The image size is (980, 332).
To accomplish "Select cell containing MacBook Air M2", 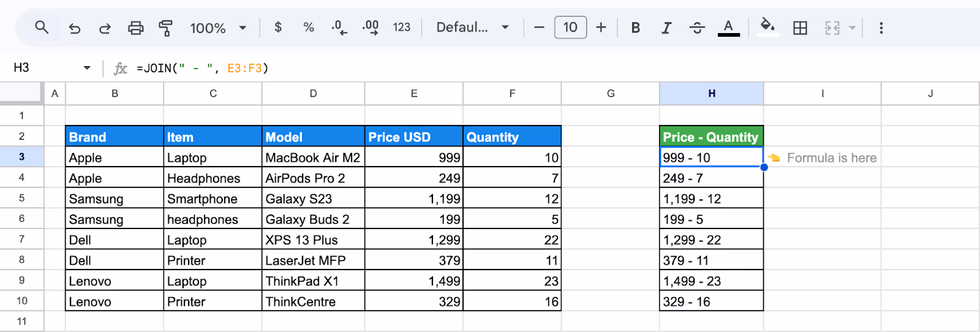I will point(314,157).
